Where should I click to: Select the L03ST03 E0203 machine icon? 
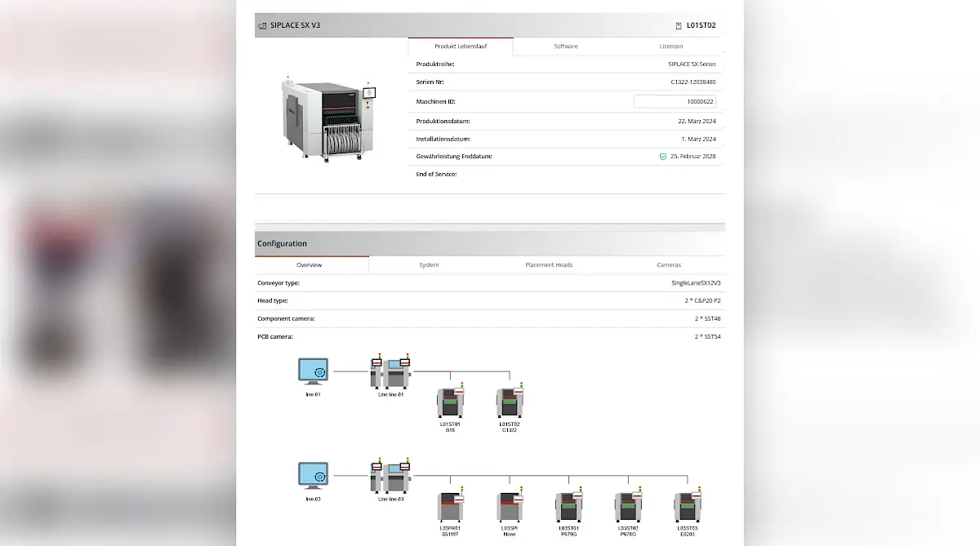pyautogui.click(x=687, y=507)
